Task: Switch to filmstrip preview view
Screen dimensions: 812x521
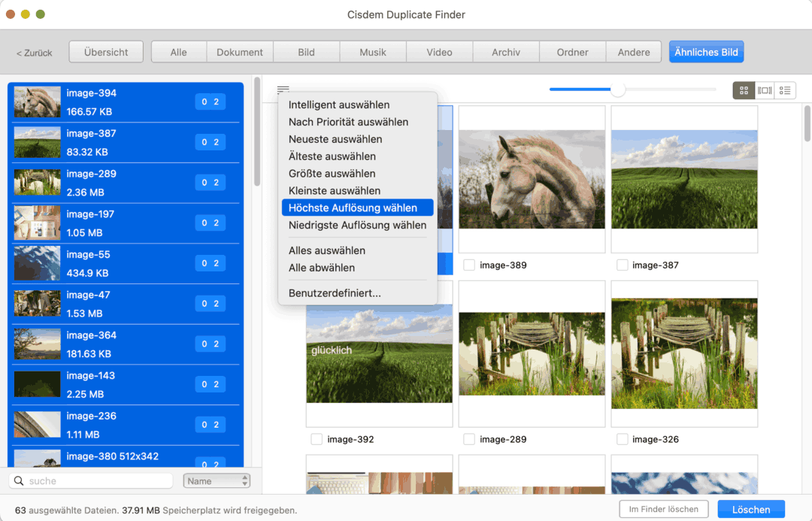Action: 765,91
